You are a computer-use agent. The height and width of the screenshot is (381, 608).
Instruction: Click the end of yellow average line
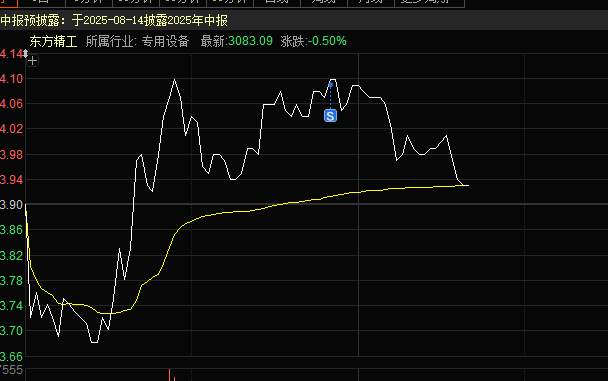(468, 186)
